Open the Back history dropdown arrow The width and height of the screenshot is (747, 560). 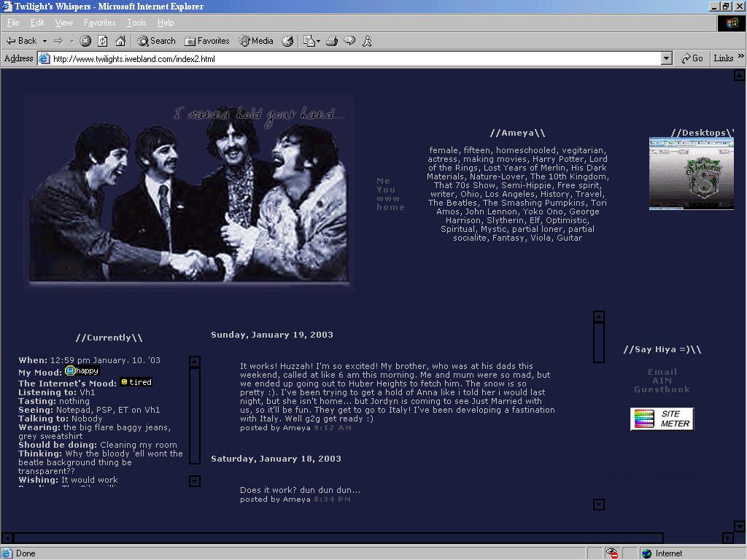(x=44, y=41)
